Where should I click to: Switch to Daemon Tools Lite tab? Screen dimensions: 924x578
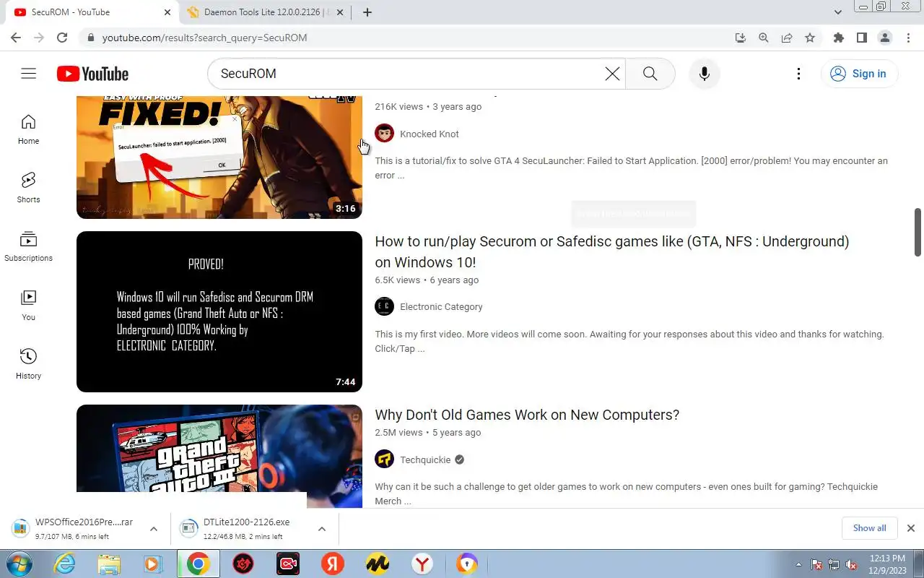(x=264, y=12)
